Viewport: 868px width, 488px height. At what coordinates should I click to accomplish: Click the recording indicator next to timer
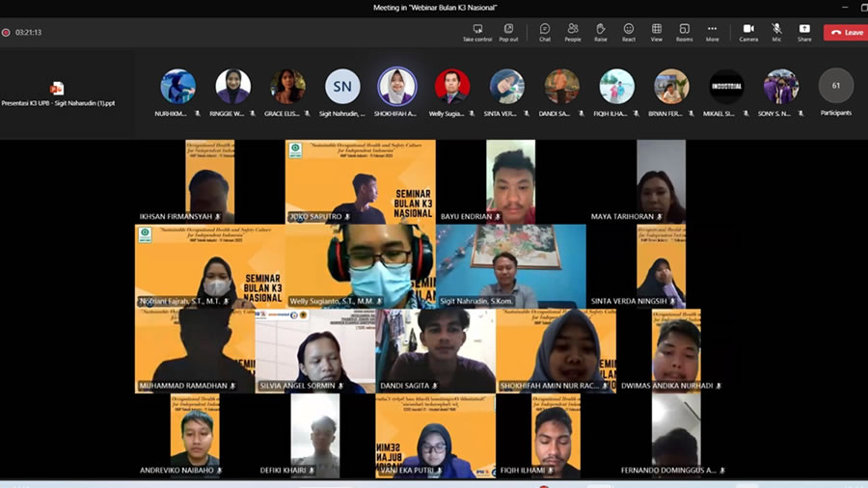[x=6, y=32]
